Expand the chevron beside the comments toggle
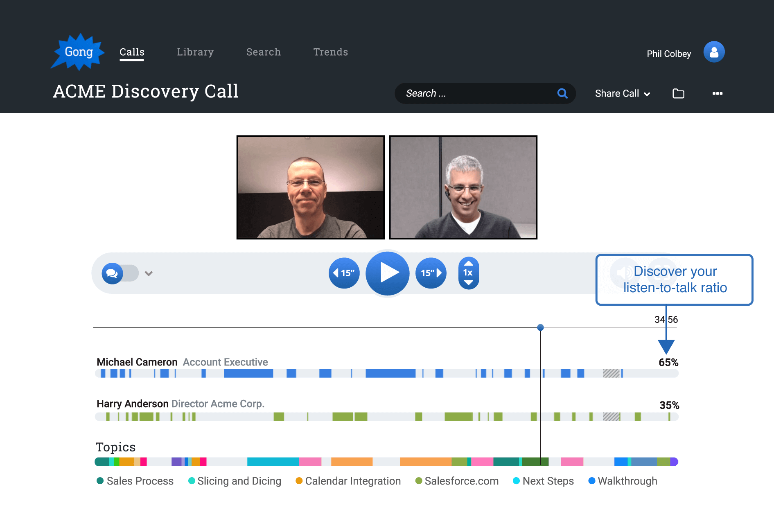This screenshot has width=774, height=532. (149, 273)
